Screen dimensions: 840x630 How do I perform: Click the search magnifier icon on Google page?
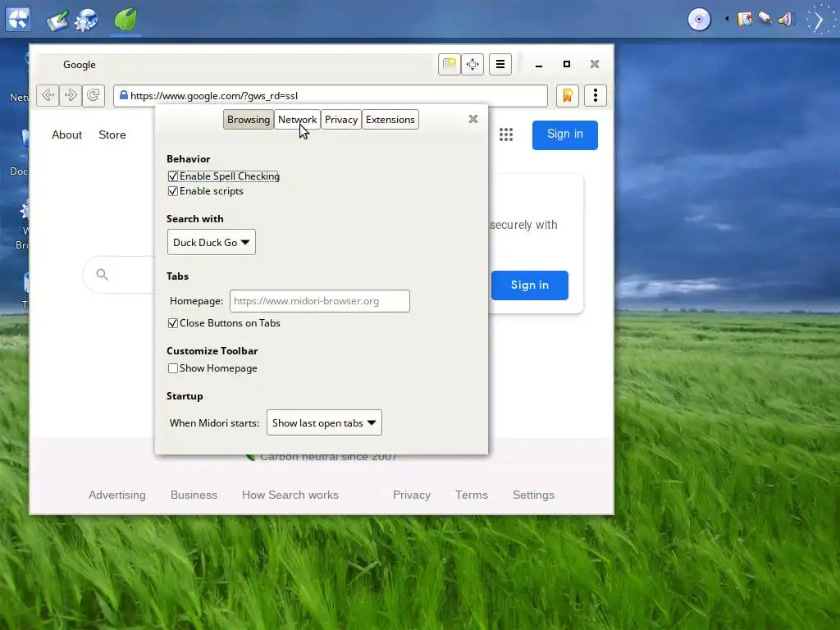(103, 274)
